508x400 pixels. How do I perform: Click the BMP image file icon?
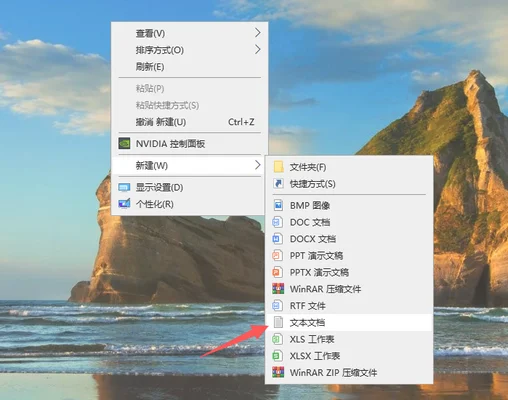tap(278, 205)
